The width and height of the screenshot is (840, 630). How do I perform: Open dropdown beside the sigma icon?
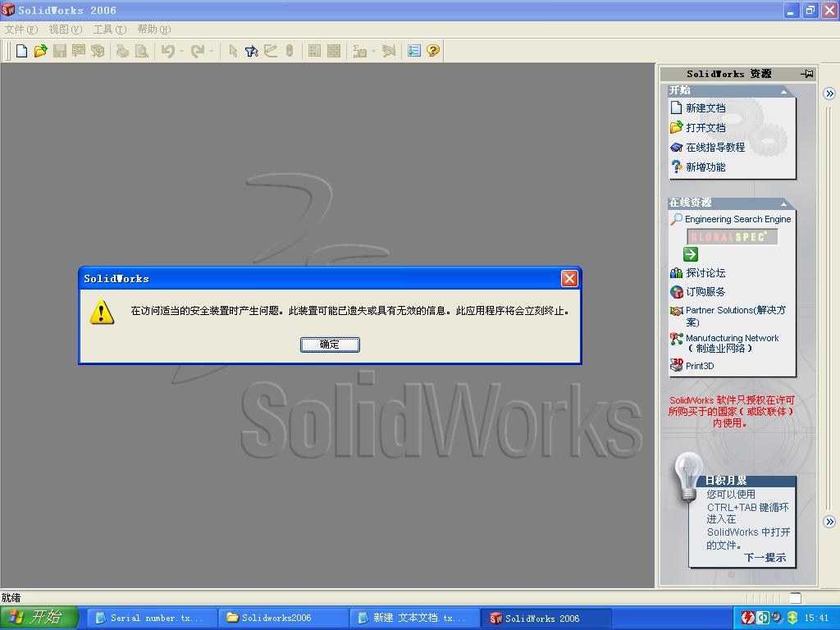373,51
